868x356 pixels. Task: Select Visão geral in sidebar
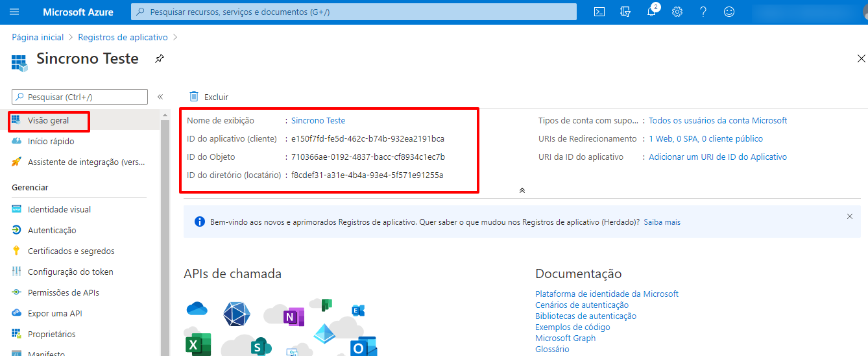tap(49, 120)
